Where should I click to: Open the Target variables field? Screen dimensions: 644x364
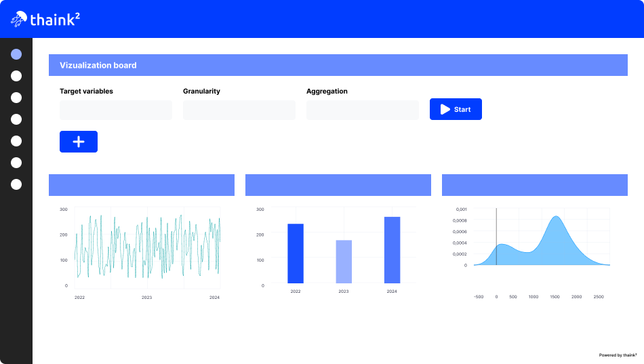coord(116,110)
